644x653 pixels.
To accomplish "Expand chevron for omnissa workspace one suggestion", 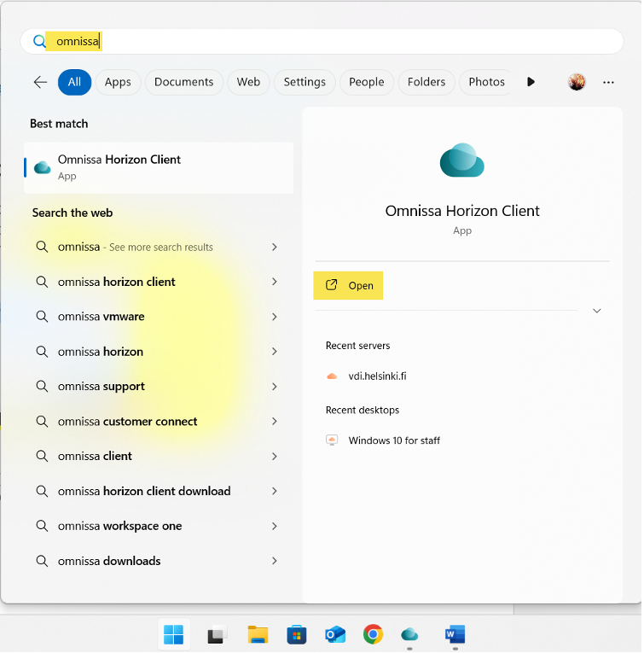I will point(274,526).
